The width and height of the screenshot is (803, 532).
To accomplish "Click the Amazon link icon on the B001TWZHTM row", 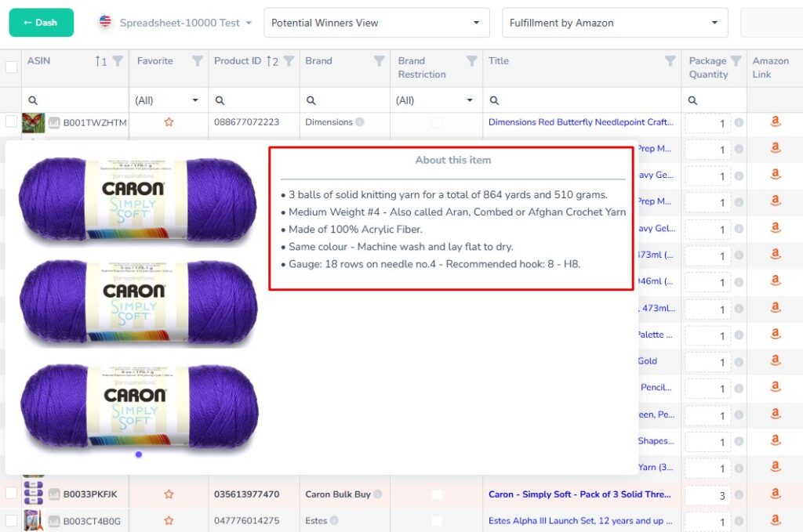I will (775, 122).
